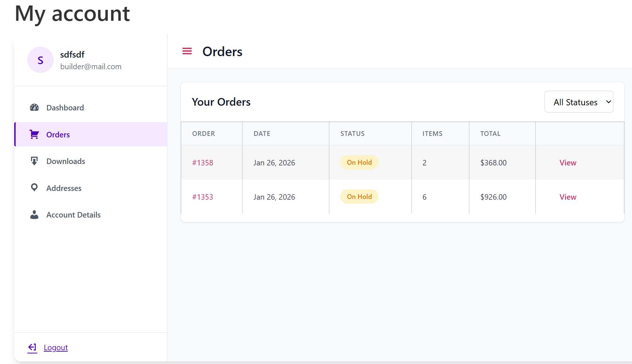
Task: Click On Hold badge for order #1358
Action: (359, 163)
